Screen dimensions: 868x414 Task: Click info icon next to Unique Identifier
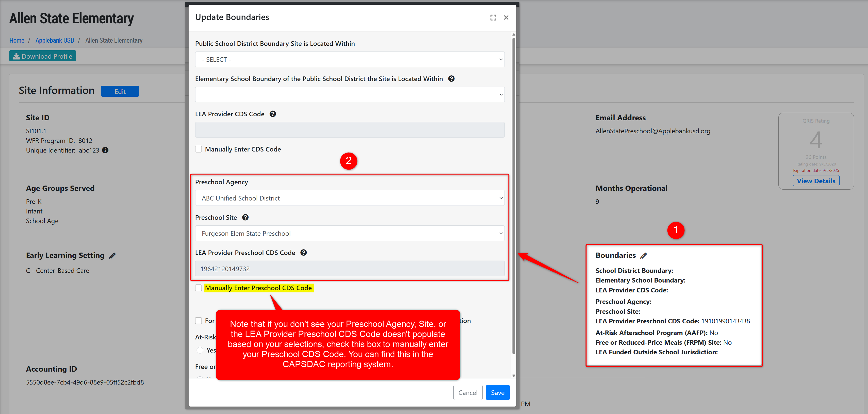point(105,150)
